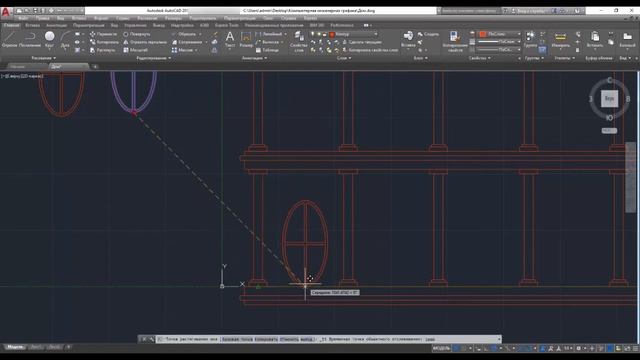Screen dimensions: 640x360
Task: Click the red layer color swatch
Action: [x=332, y=34]
